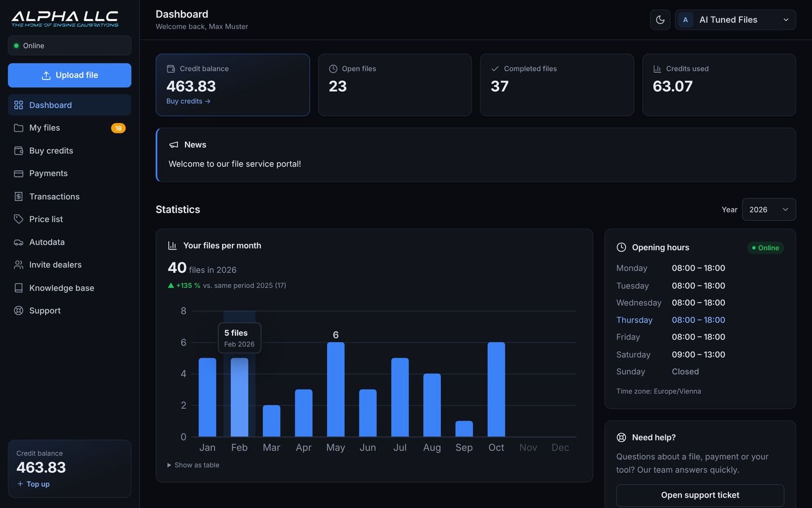The image size is (812, 508).
Task: Go to My files in the sidebar
Action: pyautogui.click(x=70, y=128)
